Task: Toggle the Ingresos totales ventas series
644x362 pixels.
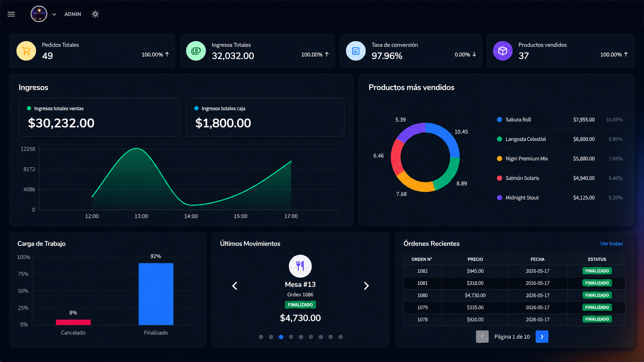Action: pos(55,108)
